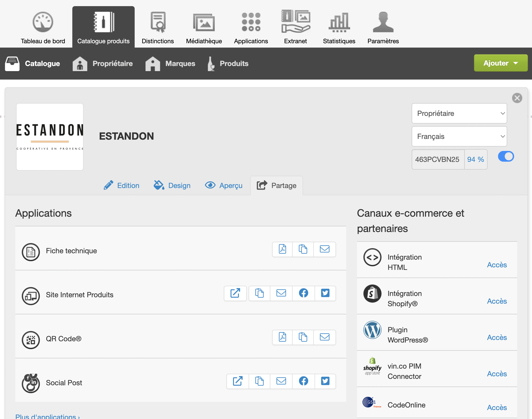
Task: Select the Partage tab
Action: pyautogui.click(x=276, y=185)
